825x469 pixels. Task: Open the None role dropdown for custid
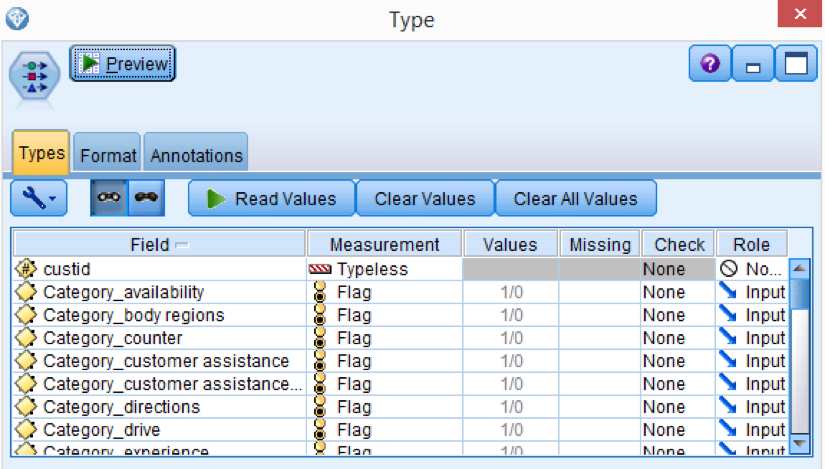point(752,269)
